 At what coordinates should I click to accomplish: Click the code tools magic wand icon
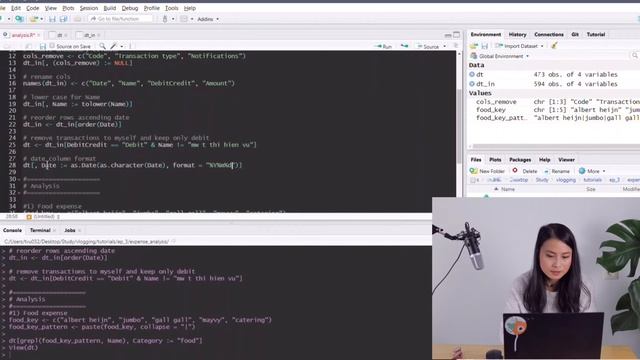point(113,46)
